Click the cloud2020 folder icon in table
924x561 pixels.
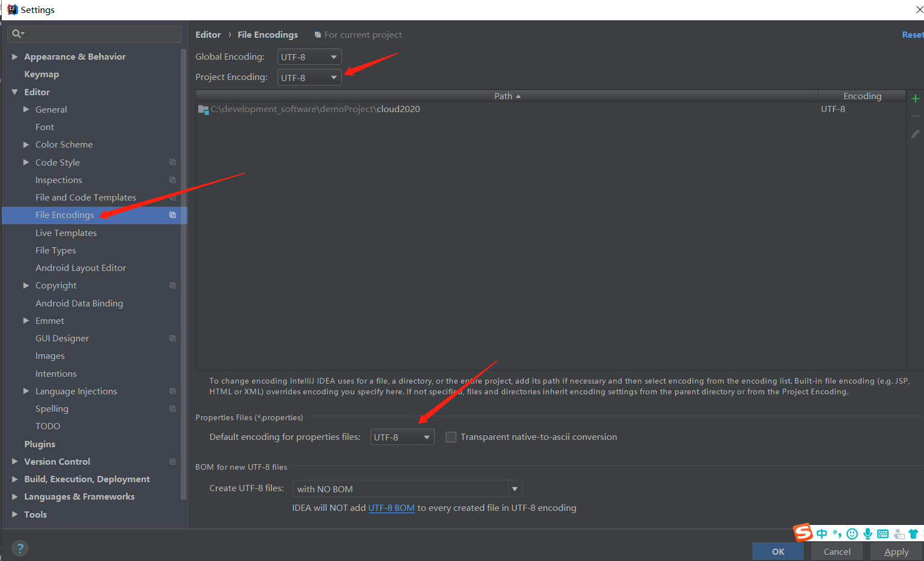pyautogui.click(x=203, y=109)
